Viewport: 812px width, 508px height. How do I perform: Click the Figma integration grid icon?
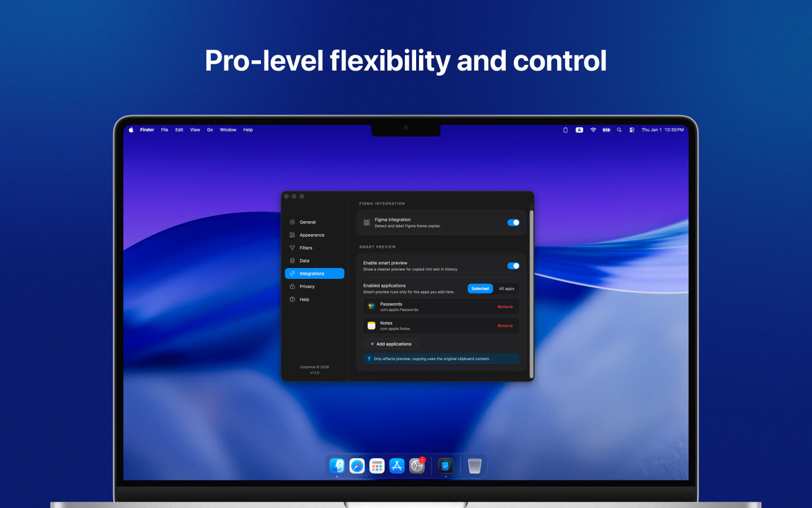click(x=367, y=222)
